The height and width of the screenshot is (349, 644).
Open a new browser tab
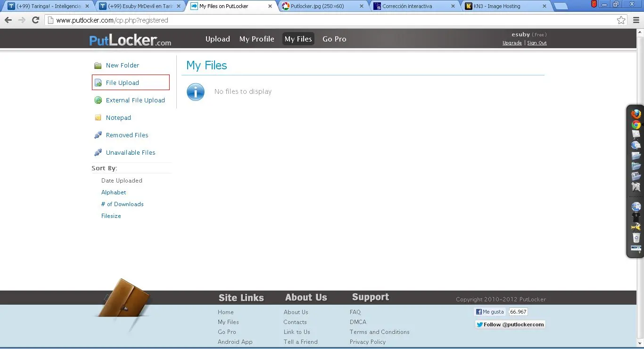[x=561, y=7]
